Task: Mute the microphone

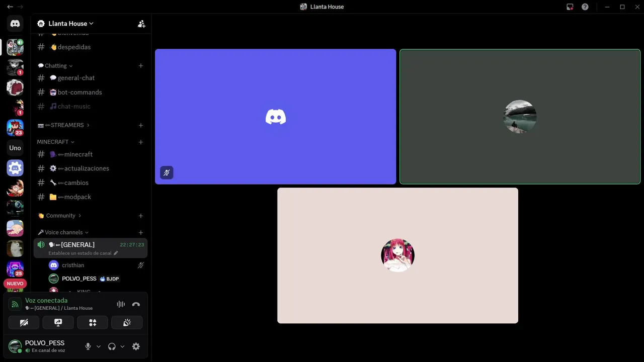Action: [88, 346]
